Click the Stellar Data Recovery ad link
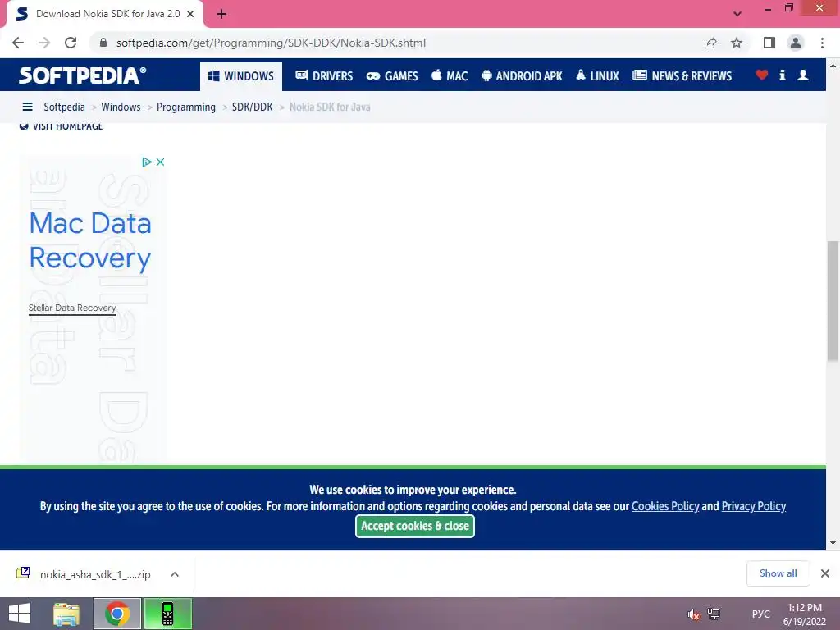Screen dimensions: 840x630 [72, 308]
